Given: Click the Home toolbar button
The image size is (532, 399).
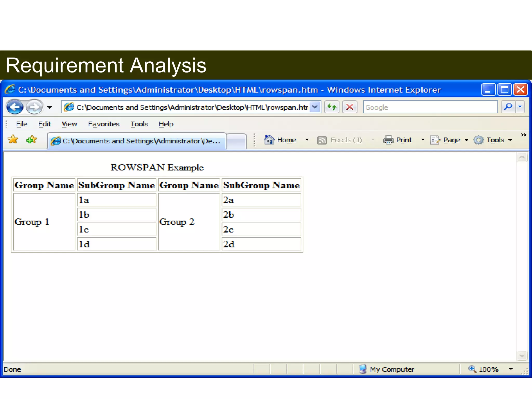Looking at the screenshot, I should tap(280, 140).
